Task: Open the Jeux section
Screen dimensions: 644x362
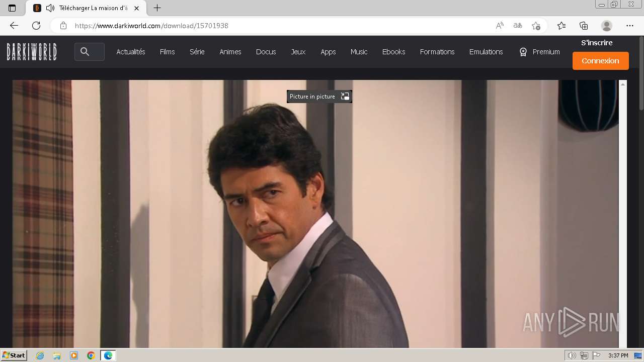Action: coord(298,52)
